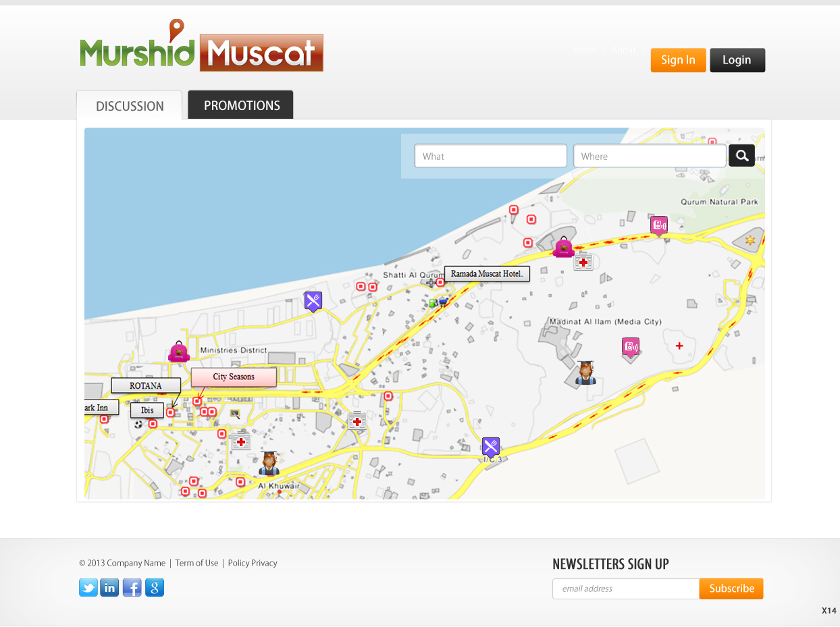840x627 pixels.
Task: Select the graduate marker near Media City
Action: tap(585, 373)
